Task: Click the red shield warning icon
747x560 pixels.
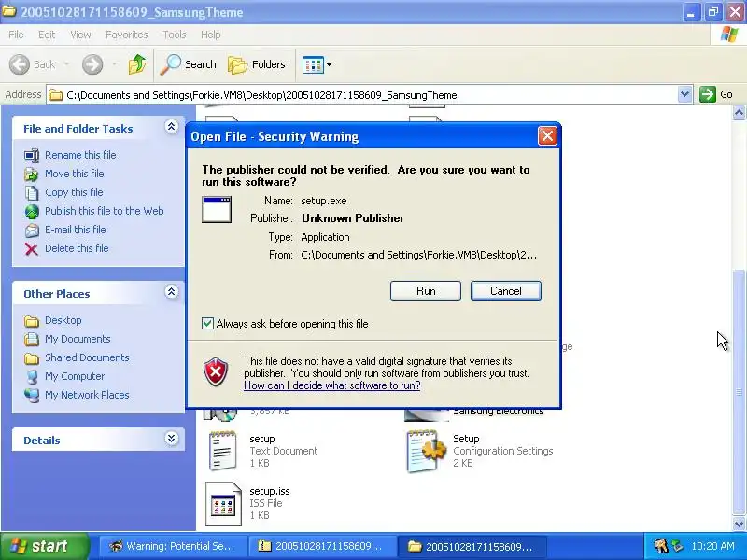Action: (x=216, y=371)
